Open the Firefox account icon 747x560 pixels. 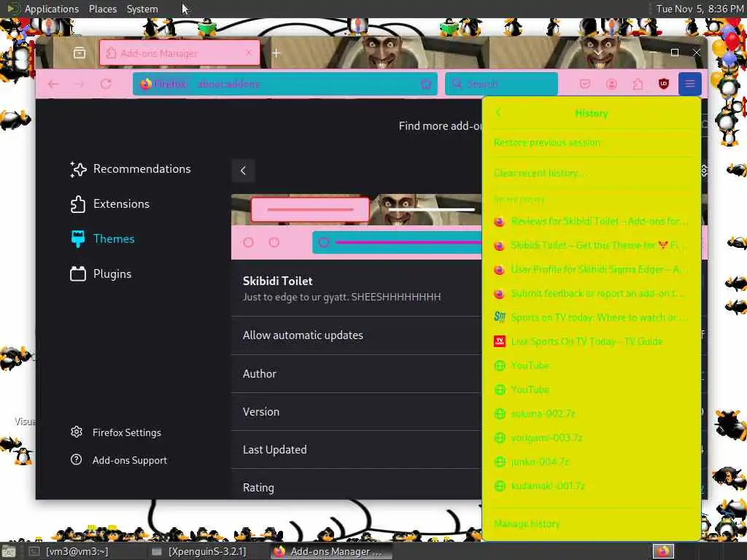(611, 85)
